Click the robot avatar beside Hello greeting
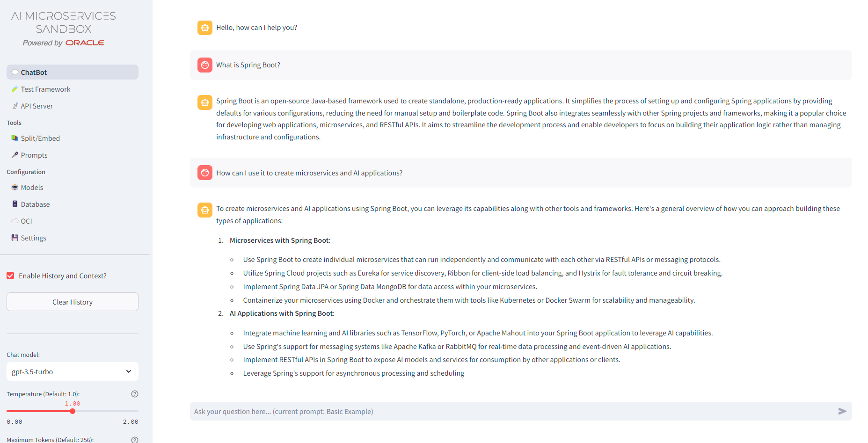This screenshot has width=868, height=443. 205,28
